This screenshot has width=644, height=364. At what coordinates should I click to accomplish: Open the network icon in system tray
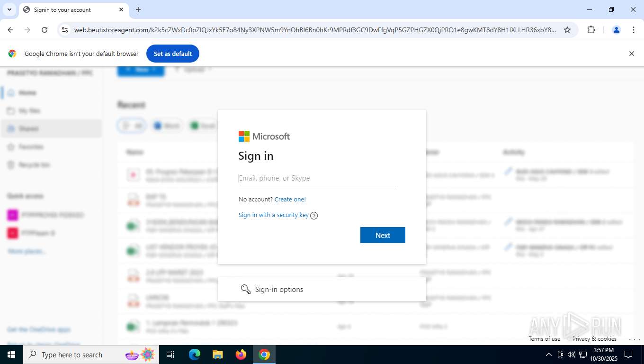pos(583,355)
